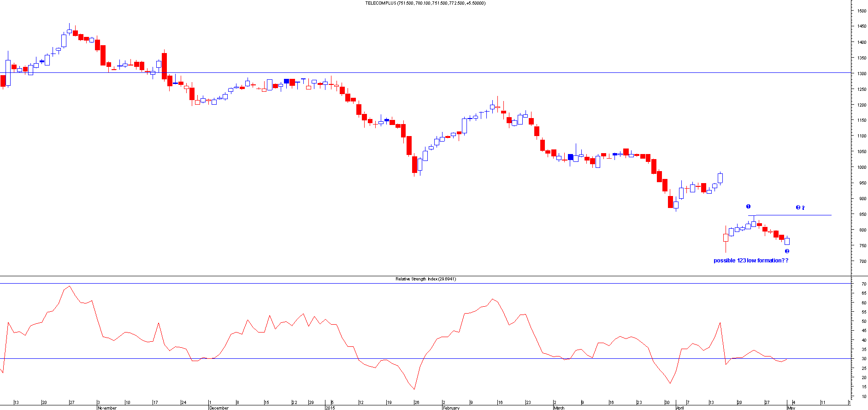Click the November label on the date axis

[107, 408]
